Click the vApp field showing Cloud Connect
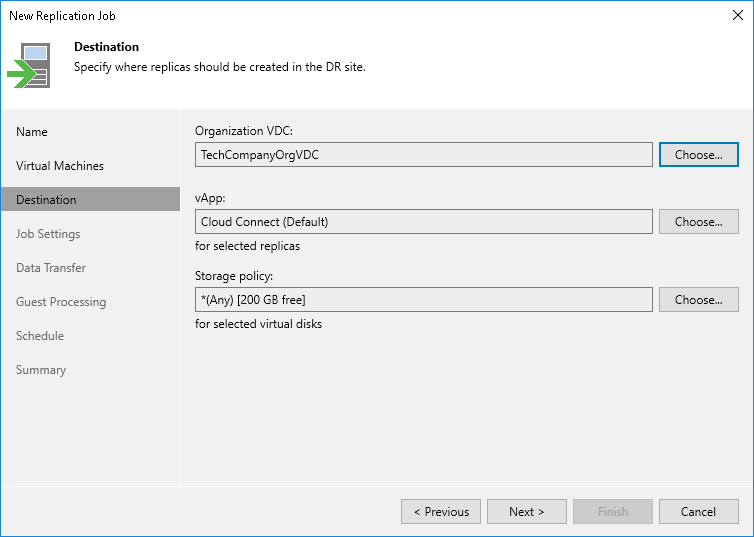754x537 pixels. coord(424,222)
